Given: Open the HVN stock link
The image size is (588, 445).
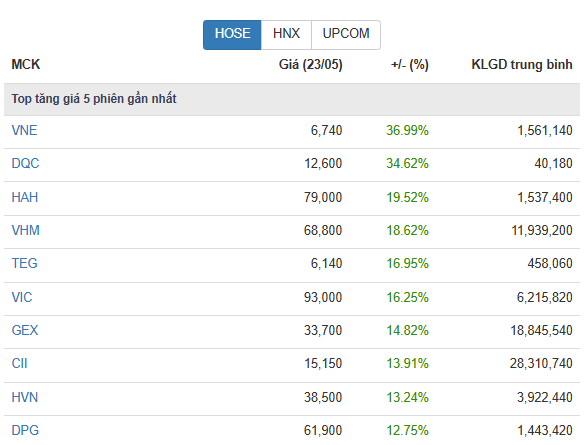Looking at the screenshot, I should tap(25, 397).
